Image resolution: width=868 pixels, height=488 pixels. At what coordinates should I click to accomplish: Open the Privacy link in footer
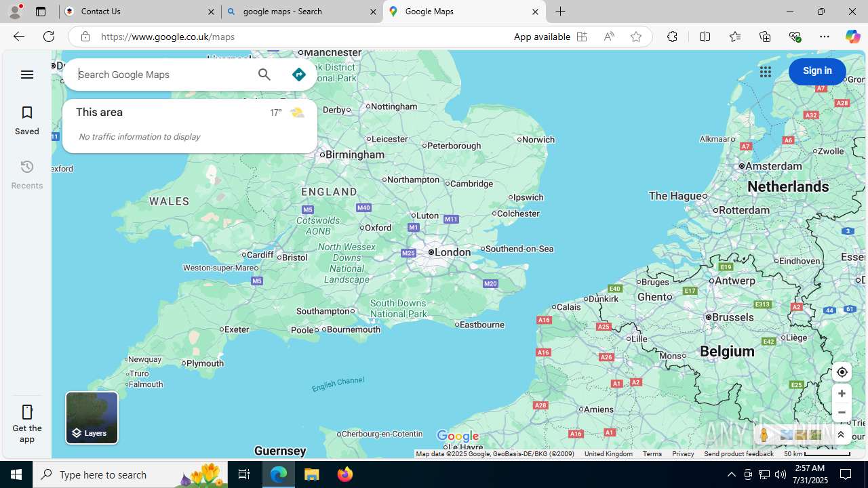coord(683,454)
